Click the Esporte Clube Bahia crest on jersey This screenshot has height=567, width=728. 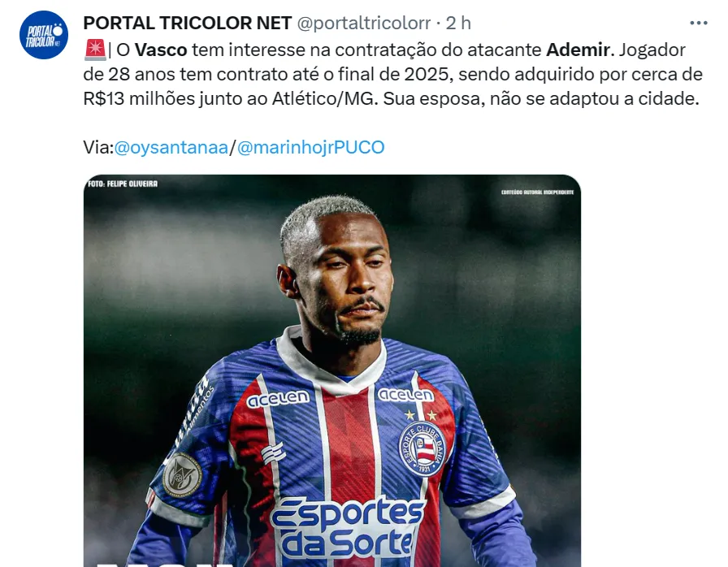tap(422, 448)
